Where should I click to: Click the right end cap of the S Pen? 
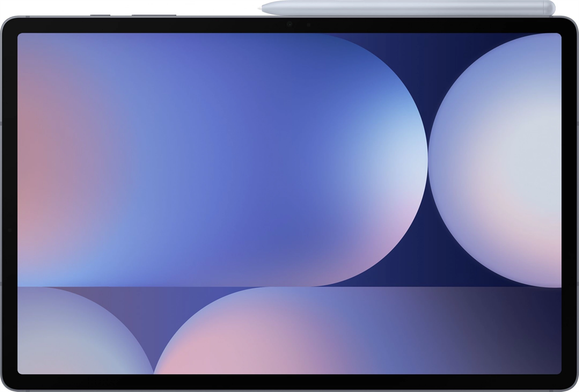tap(551, 8)
